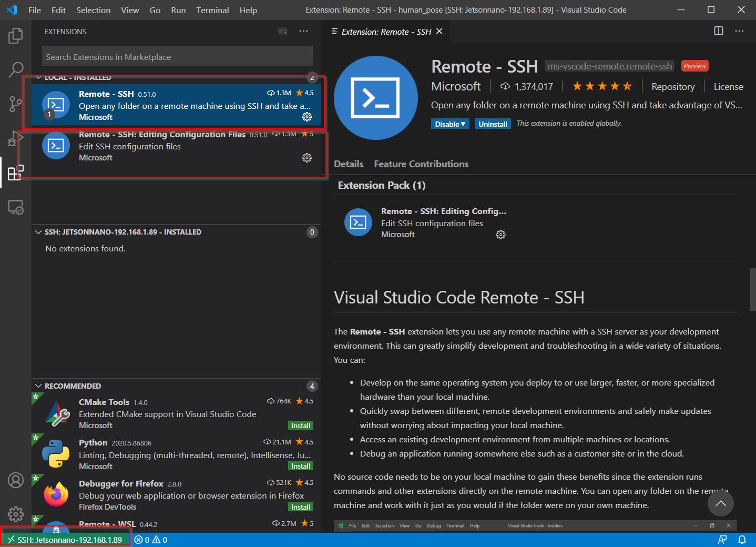Select Remote - SSH: Editing Configuration Files item

[x=176, y=146]
